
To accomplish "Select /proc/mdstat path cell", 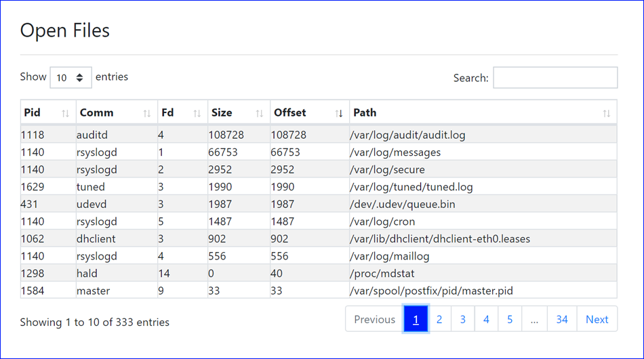I will (483, 273).
